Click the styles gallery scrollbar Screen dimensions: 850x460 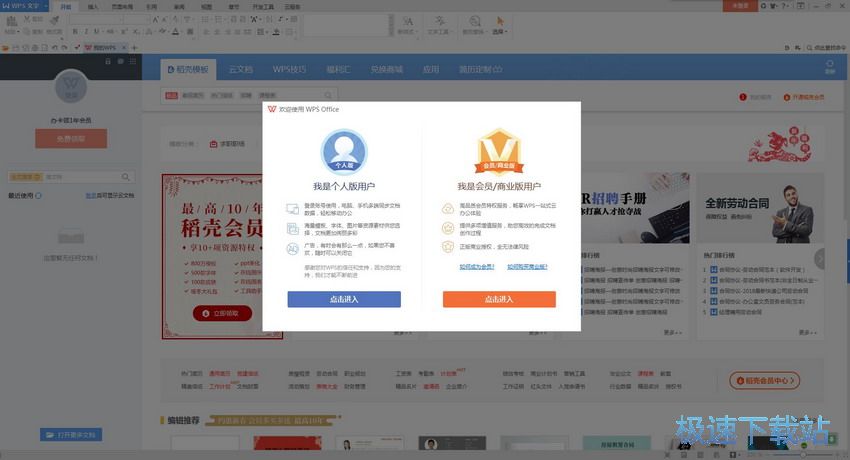coord(391,25)
